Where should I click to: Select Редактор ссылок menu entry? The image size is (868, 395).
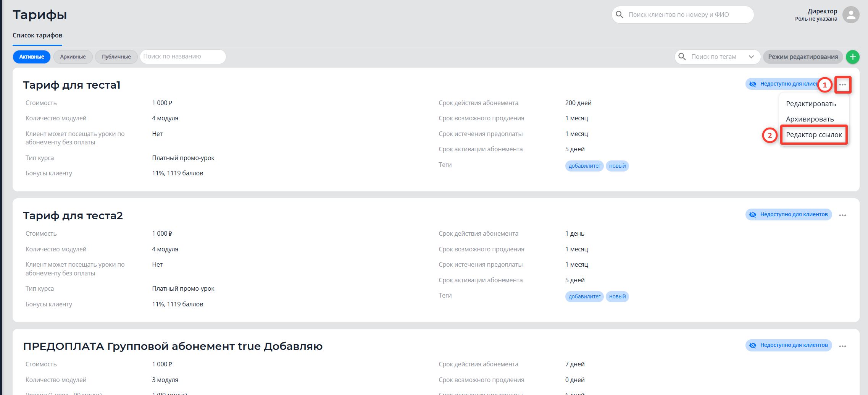coord(814,135)
